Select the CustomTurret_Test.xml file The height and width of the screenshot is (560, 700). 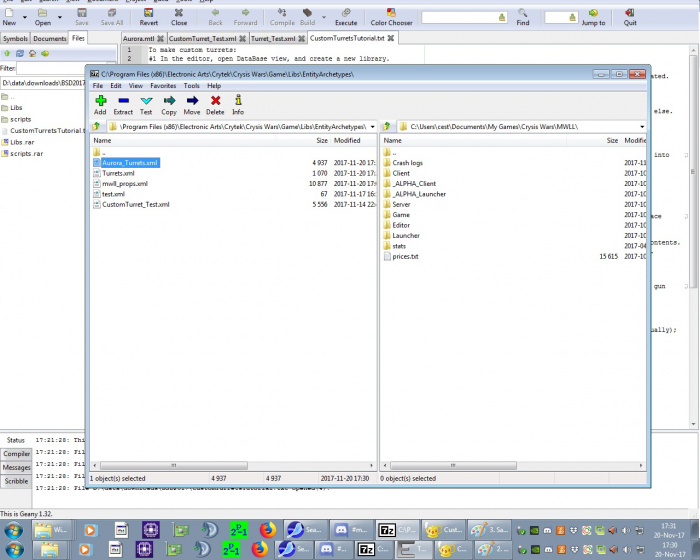pyautogui.click(x=135, y=204)
